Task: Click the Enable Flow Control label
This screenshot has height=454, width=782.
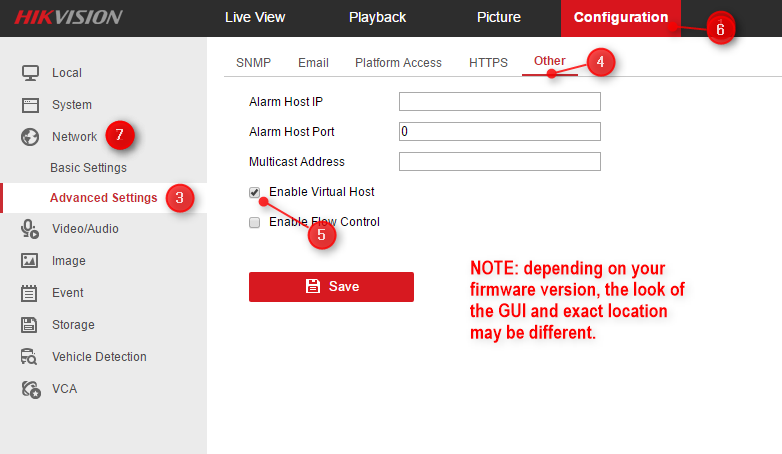Action: tap(324, 222)
